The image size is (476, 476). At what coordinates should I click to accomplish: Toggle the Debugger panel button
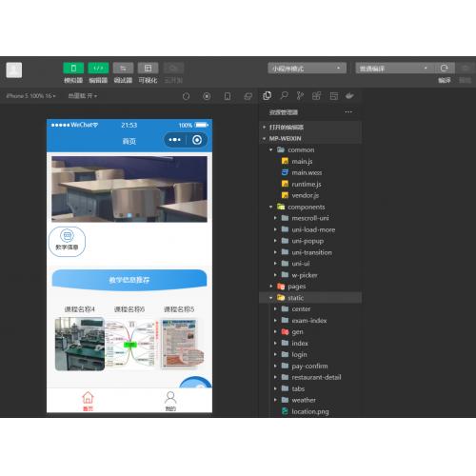(x=123, y=68)
